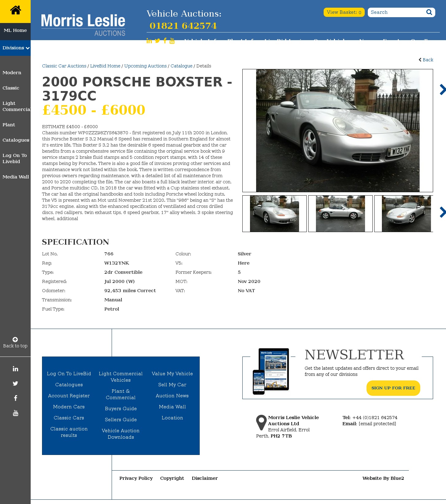Image resolution: width=446 pixels, height=504 pixels.
Task: Click the sidebar LinkedIn icon
Action: click(15, 369)
